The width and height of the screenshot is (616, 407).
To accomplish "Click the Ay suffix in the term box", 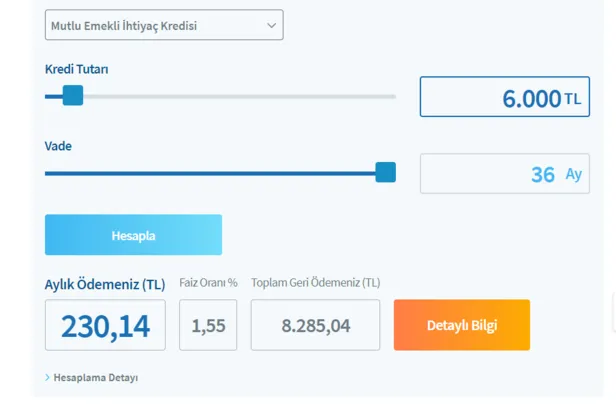I will [573, 174].
